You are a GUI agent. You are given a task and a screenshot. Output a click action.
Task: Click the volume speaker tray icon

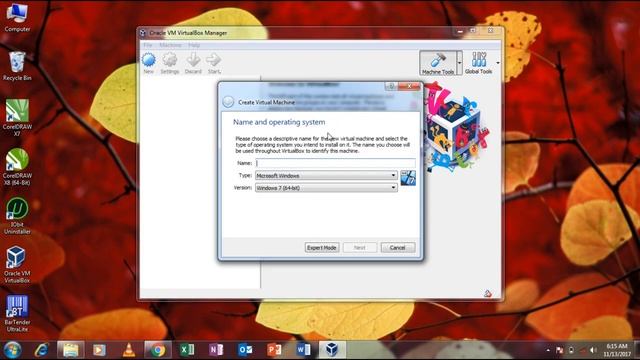click(x=593, y=350)
